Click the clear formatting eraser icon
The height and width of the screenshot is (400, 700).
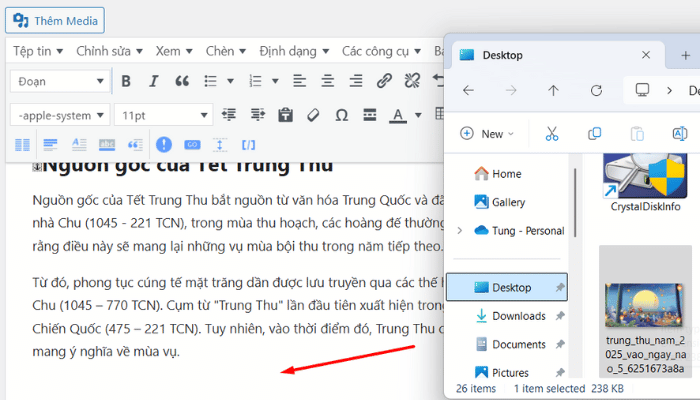point(313,115)
